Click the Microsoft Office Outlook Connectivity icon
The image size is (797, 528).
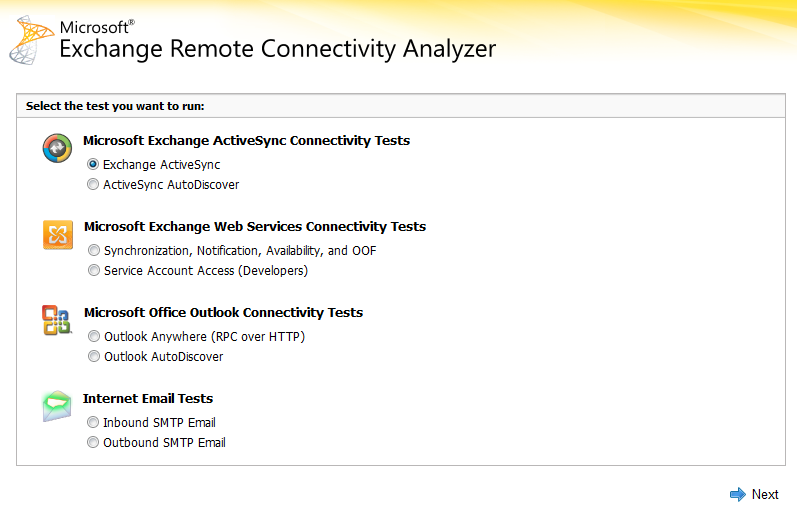pos(56,320)
